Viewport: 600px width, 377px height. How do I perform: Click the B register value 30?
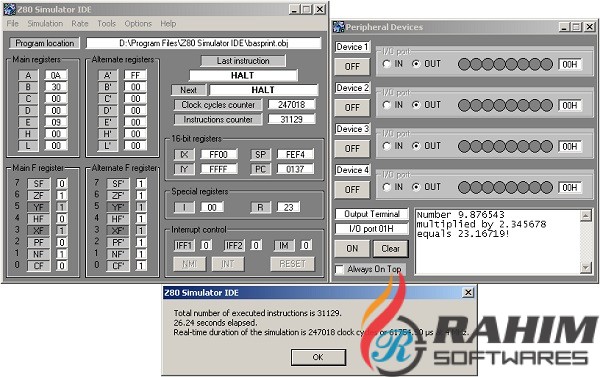(x=56, y=87)
